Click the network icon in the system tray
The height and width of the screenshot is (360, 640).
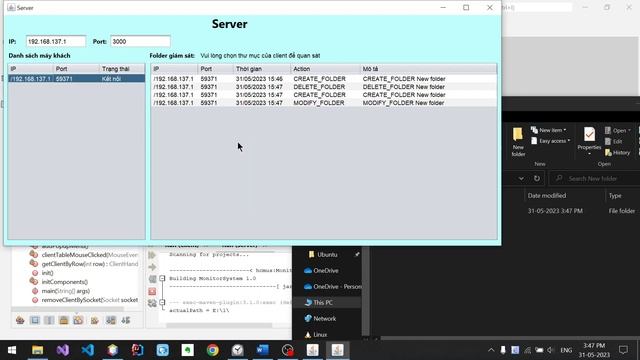point(528,350)
